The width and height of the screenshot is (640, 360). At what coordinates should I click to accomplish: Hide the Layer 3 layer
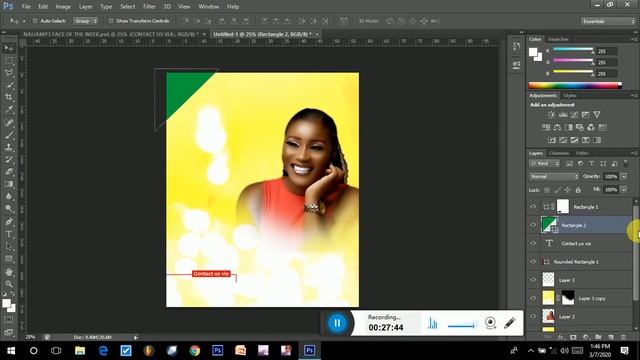pyautogui.click(x=533, y=280)
